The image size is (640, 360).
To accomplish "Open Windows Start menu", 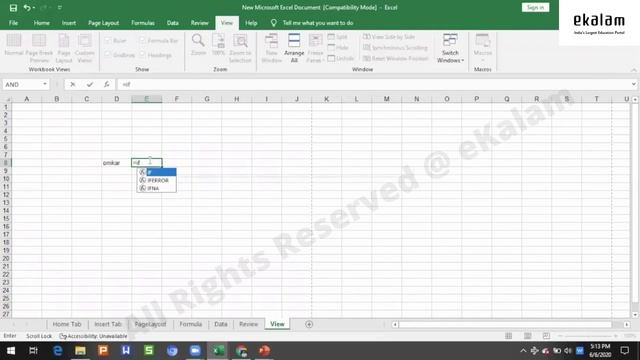I will click(x=11, y=351).
